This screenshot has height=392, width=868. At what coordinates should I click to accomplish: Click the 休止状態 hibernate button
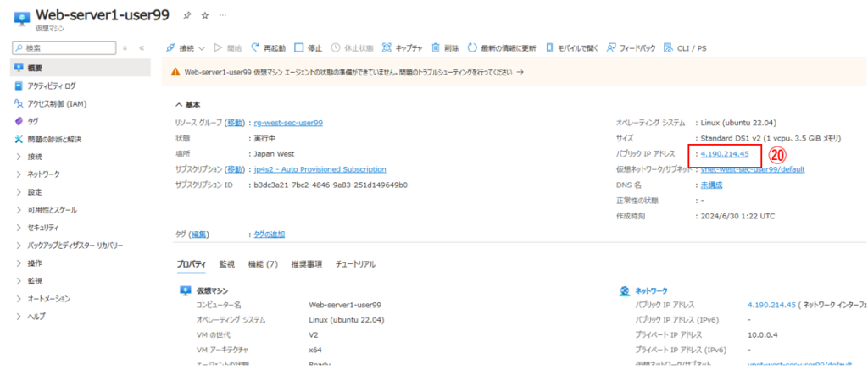tap(352, 48)
